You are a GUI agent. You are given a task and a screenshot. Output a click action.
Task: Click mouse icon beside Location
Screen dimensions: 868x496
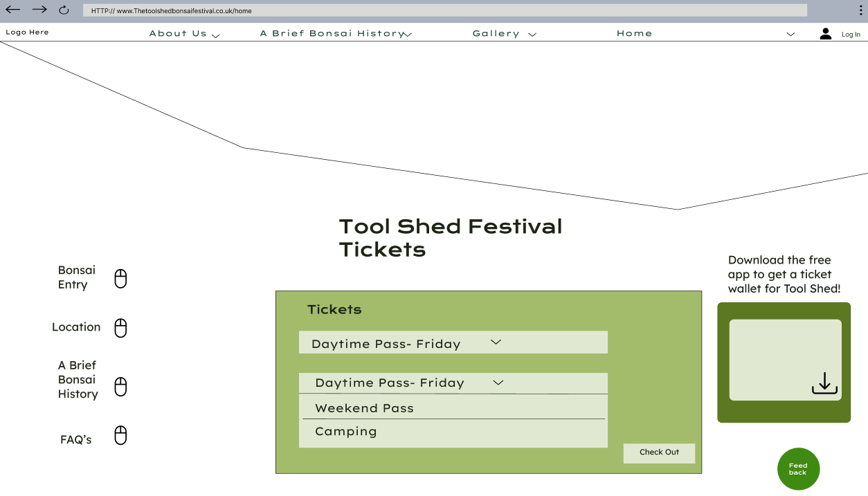click(120, 328)
